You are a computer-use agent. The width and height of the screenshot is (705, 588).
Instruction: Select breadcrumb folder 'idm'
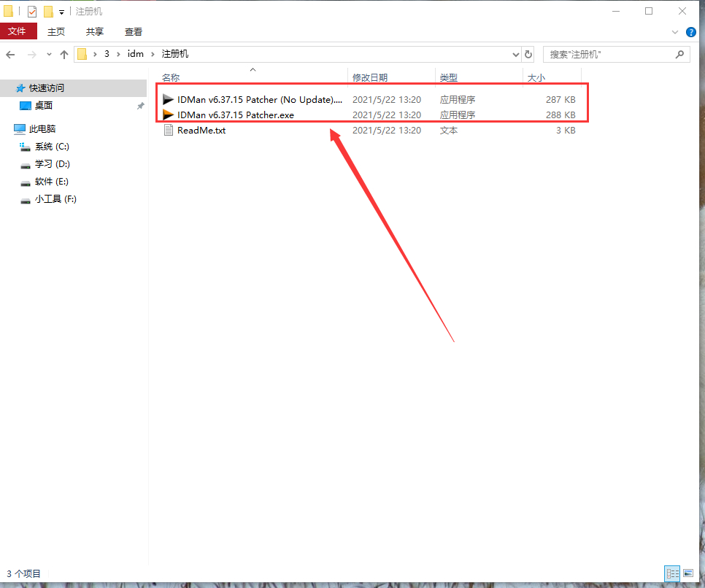click(x=135, y=54)
